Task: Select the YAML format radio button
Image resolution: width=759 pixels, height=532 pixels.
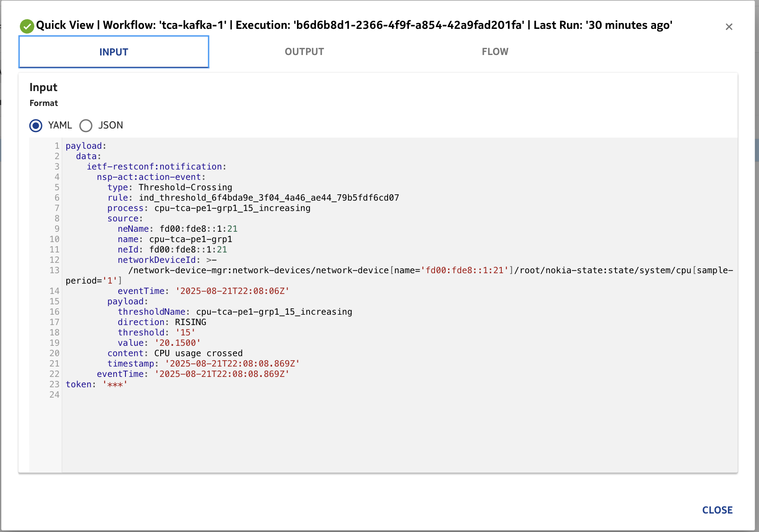Action: [36, 125]
